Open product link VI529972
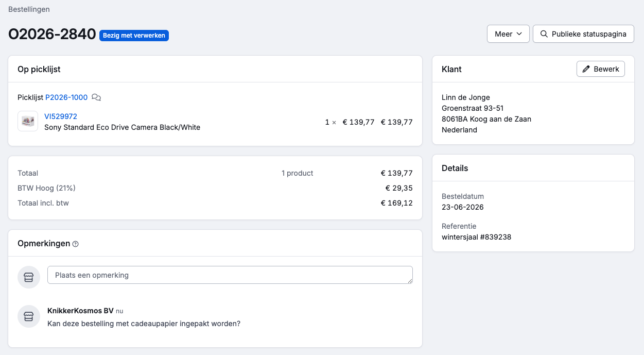Image resolution: width=644 pixels, height=355 pixels. [61, 116]
